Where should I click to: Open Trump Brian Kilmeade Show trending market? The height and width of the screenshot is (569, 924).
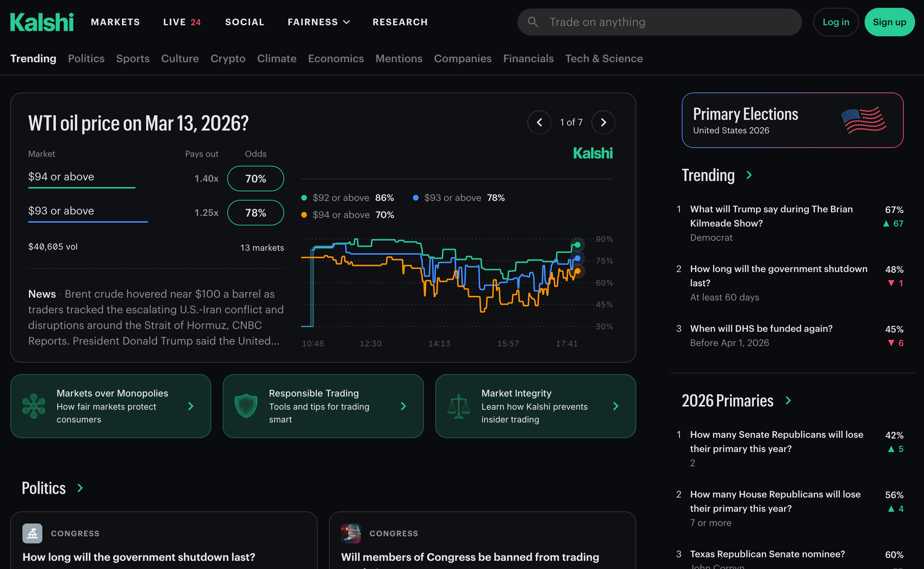pyautogui.click(x=790, y=223)
